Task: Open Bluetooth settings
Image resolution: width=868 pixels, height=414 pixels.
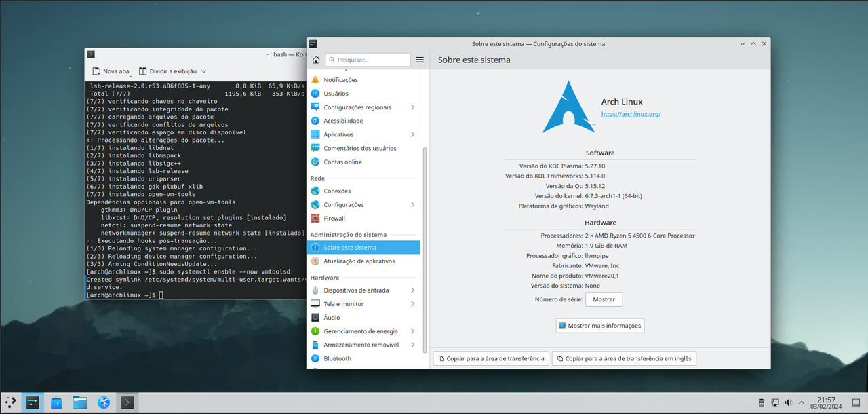Action: [364, 358]
